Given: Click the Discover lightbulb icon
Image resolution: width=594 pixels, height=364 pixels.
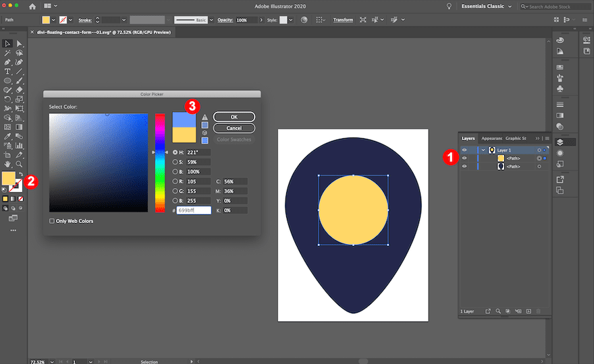Looking at the screenshot, I should [450, 6].
